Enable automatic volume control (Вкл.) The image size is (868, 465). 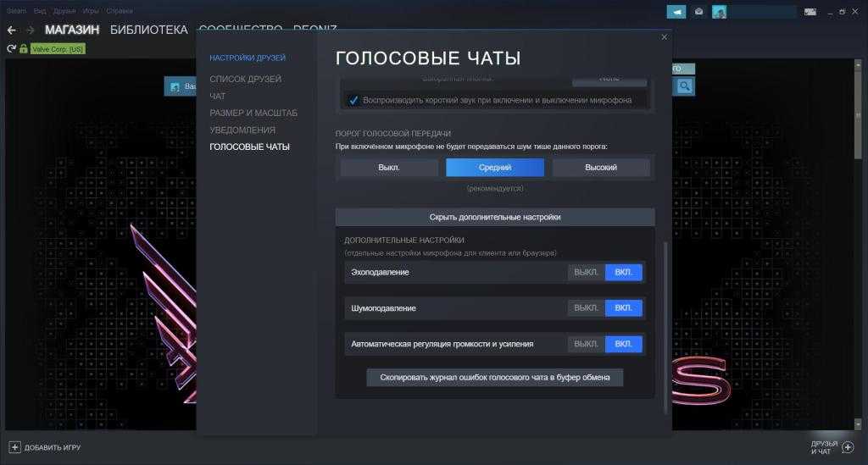click(x=623, y=344)
